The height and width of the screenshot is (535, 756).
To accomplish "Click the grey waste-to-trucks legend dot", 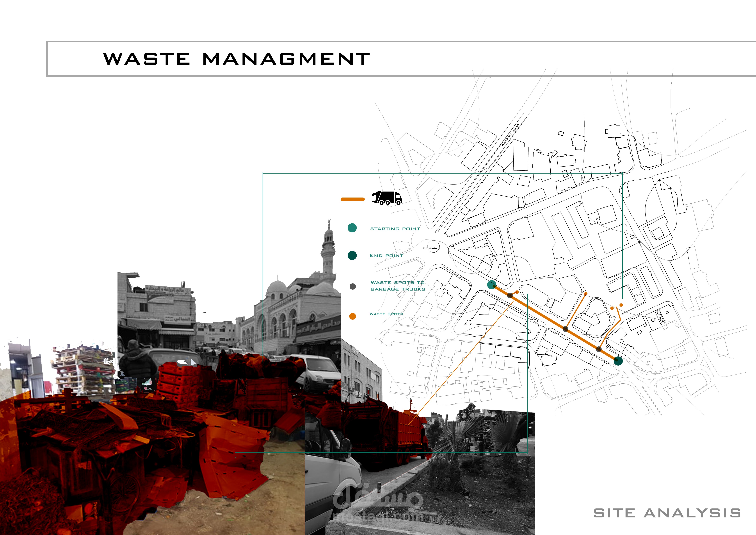I will click(352, 286).
